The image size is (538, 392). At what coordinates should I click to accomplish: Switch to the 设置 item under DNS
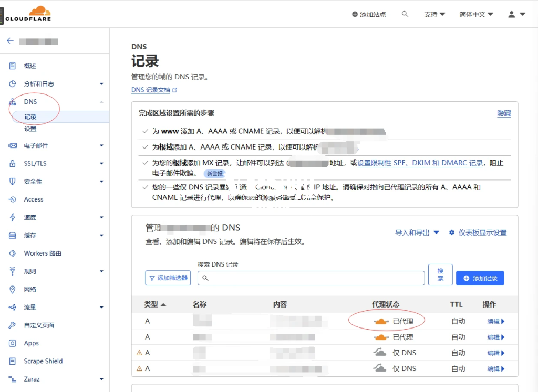tap(30, 129)
